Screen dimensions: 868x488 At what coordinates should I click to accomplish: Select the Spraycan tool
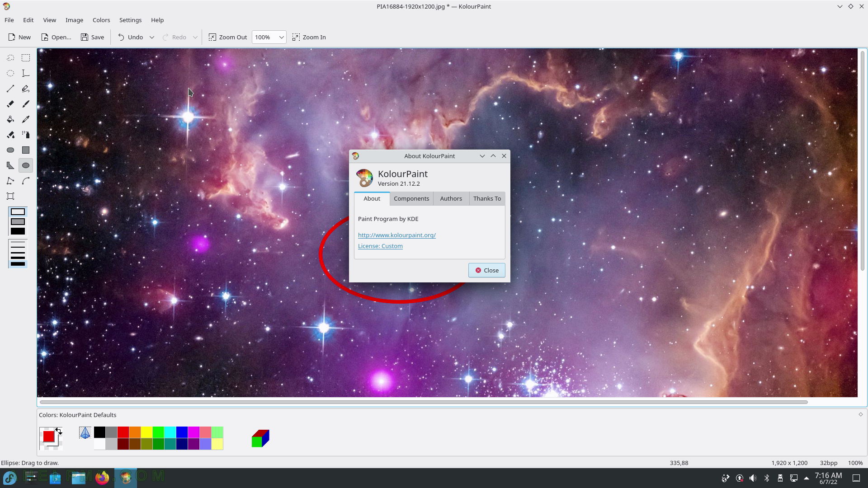(x=26, y=135)
